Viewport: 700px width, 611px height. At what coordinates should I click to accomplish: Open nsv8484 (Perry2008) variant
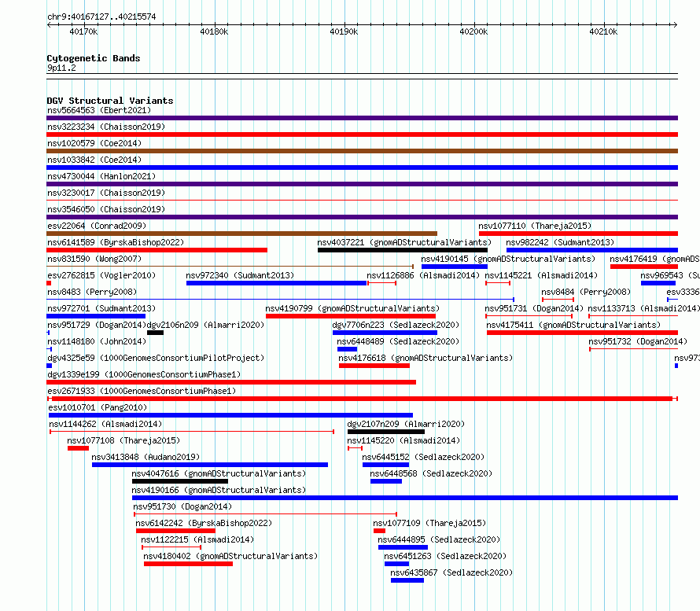pyautogui.click(x=586, y=292)
